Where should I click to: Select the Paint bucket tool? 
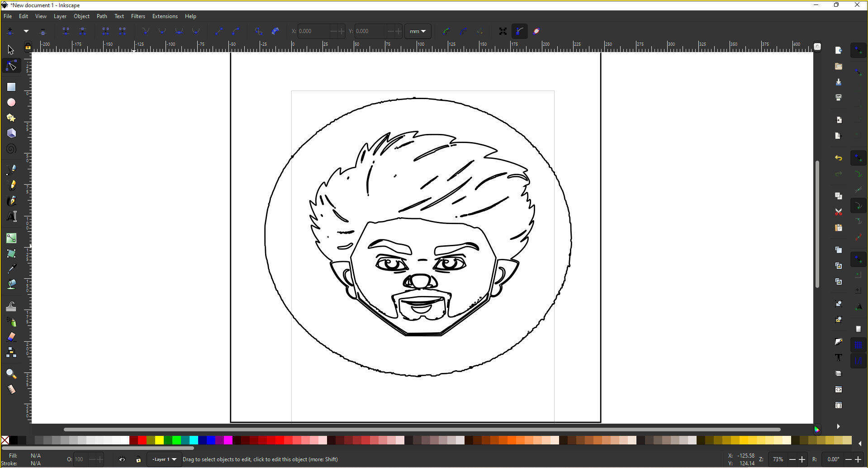(x=11, y=284)
